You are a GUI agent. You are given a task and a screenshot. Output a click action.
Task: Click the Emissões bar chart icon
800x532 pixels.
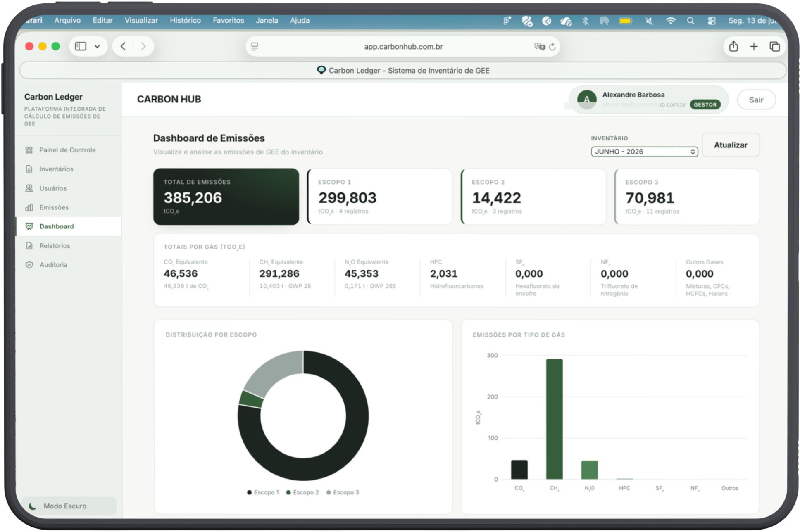point(29,207)
